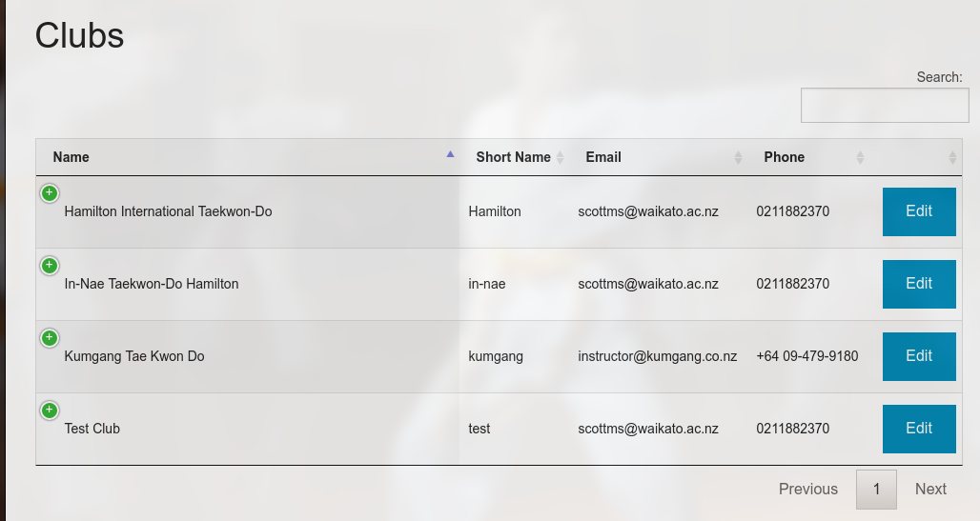The height and width of the screenshot is (521, 980).
Task: Expand the Hamilton International Taekwon-Do row
Action: click(50, 193)
